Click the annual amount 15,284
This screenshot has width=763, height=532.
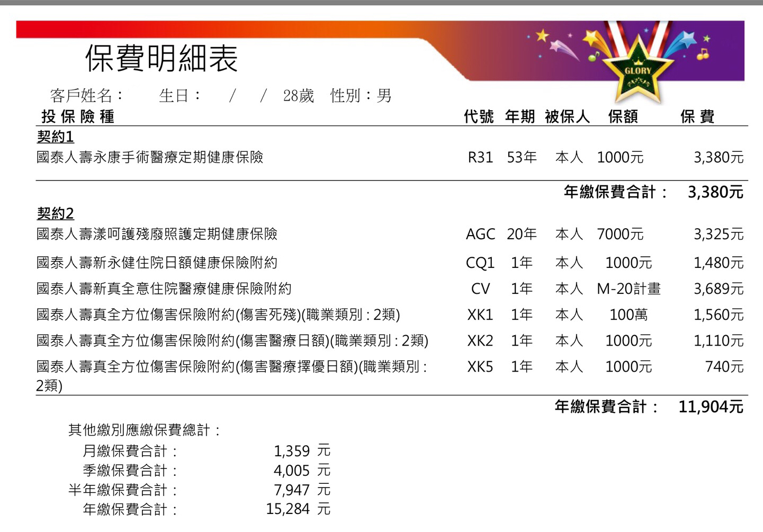click(288, 509)
